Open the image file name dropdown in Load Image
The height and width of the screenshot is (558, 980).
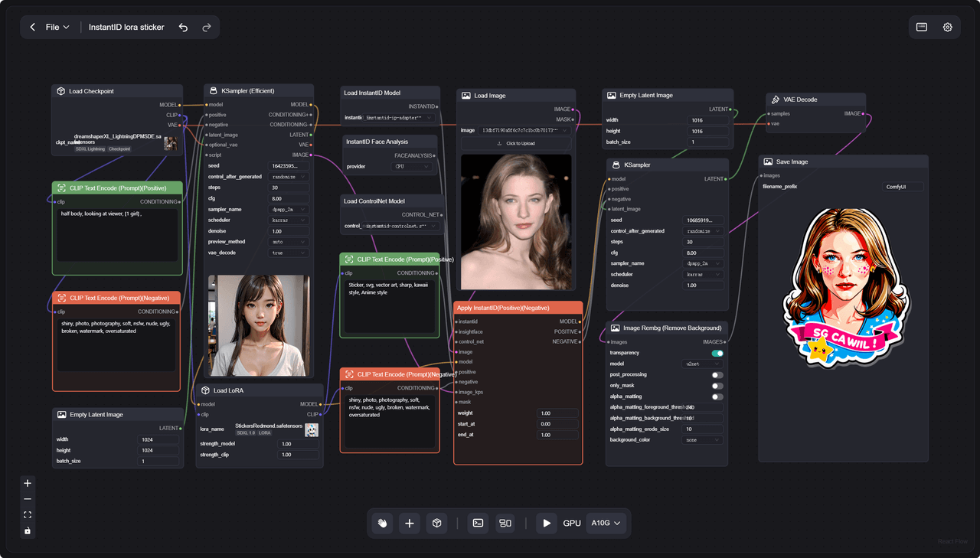coord(524,130)
